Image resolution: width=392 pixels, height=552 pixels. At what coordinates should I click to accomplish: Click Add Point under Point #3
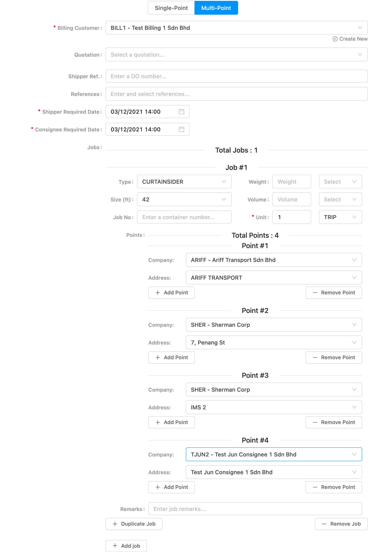pyautogui.click(x=171, y=422)
